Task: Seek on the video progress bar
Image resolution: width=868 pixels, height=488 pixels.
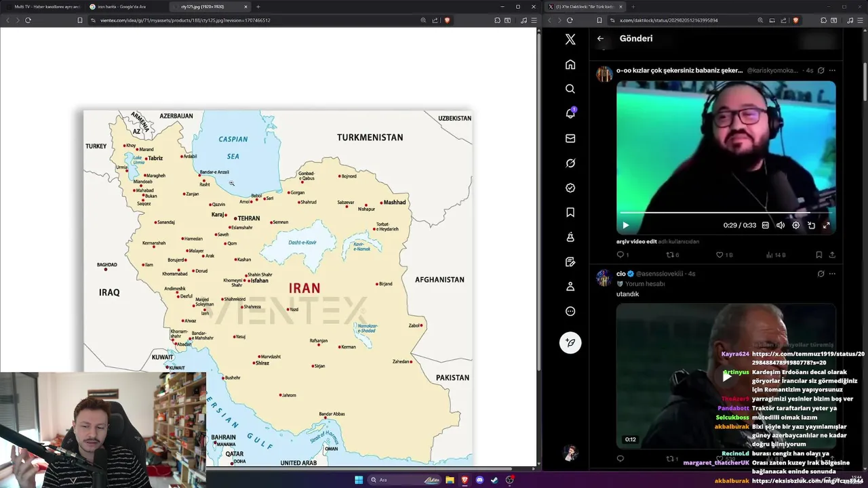Action: click(726, 213)
